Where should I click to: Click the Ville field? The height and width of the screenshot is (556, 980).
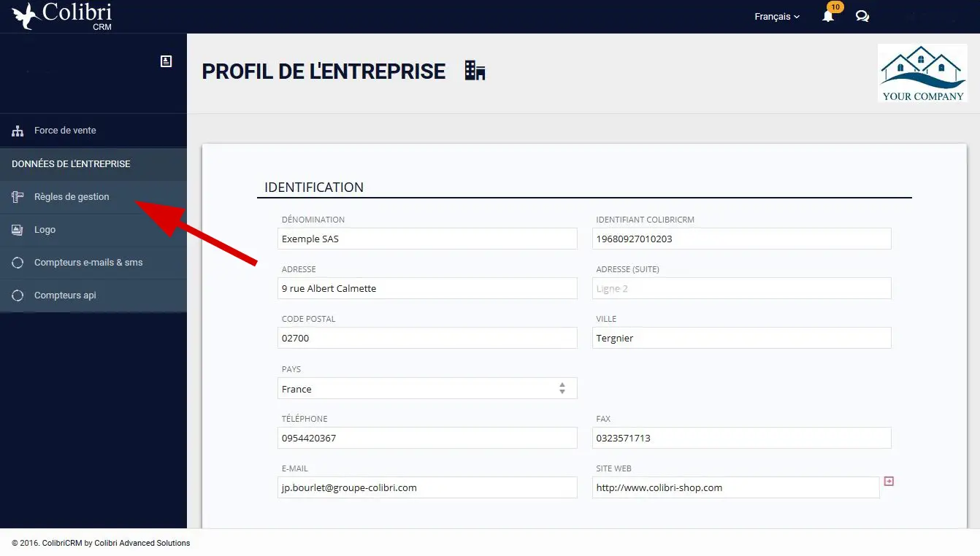tap(742, 338)
